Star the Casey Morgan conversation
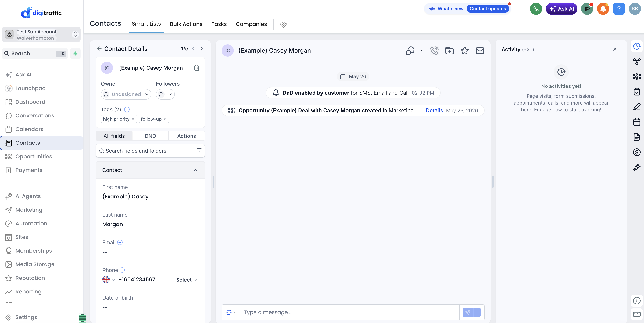 click(464, 51)
